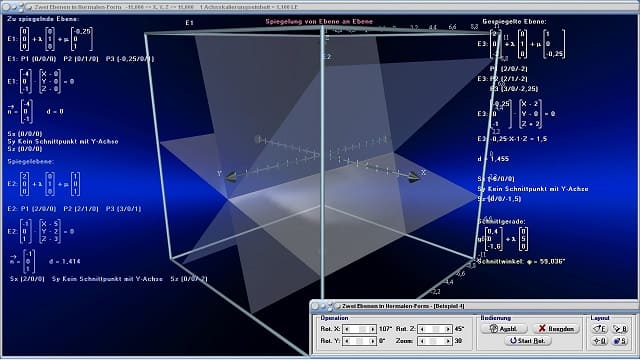The width and height of the screenshot is (640, 360).
Task: Click the E2 points line 'P1 (2/0/0)'
Action: click(74, 209)
